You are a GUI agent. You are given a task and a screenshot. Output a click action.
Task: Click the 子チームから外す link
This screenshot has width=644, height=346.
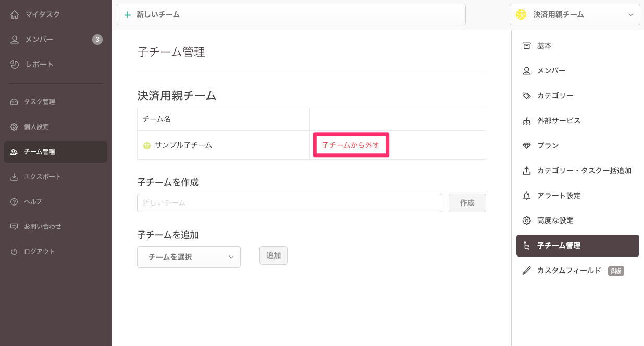point(351,145)
